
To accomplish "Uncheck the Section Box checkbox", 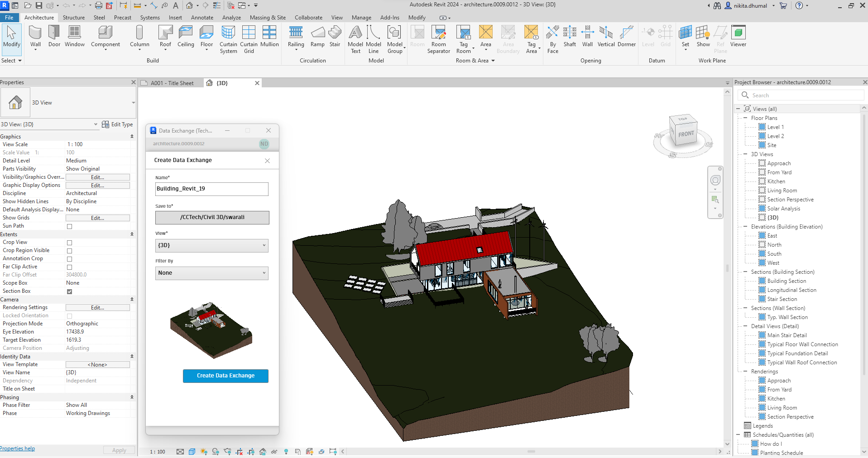I will (x=69, y=291).
